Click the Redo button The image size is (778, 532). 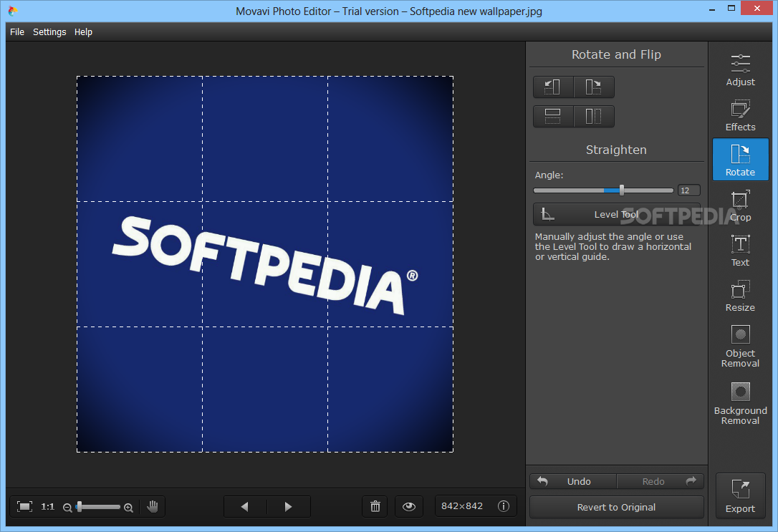[x=661, y=481]
